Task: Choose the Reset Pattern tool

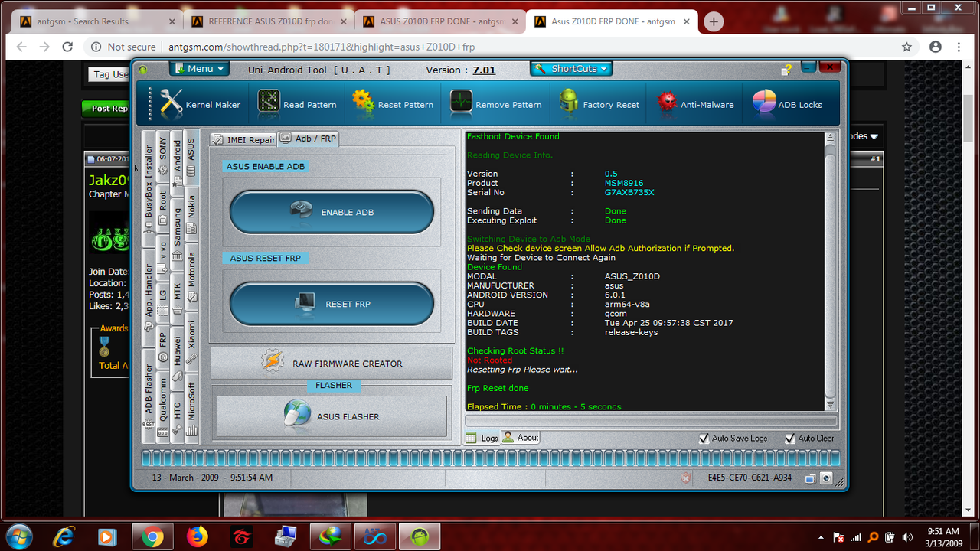Action: point(393,104)
